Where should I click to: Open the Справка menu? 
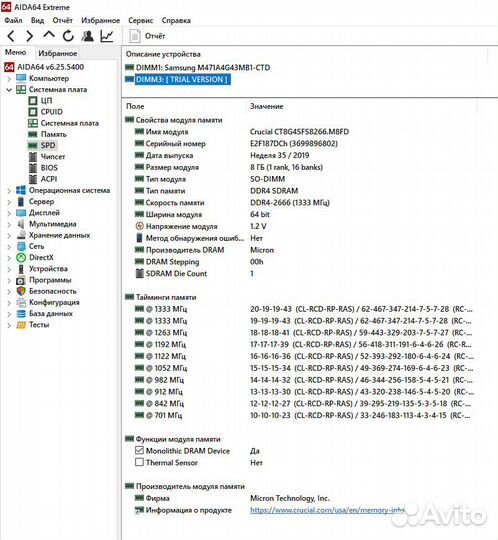176,20
